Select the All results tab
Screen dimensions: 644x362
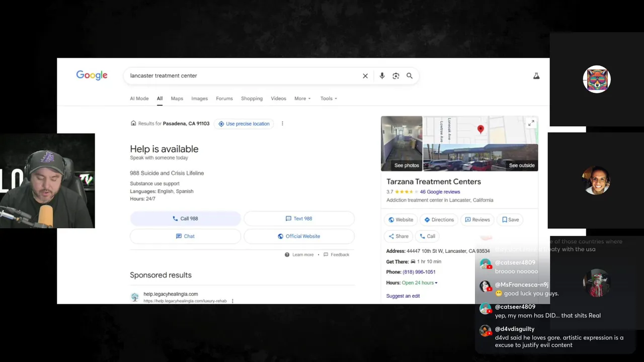pyautogui.click(x=159, y=99)
